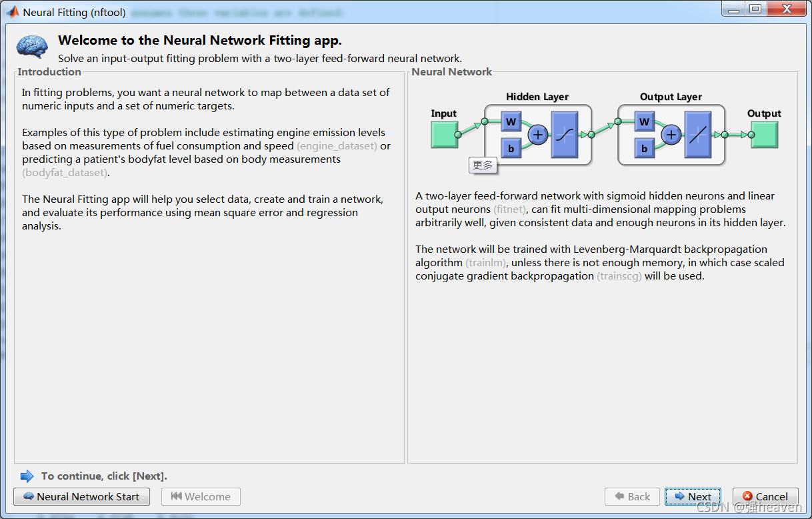Click the blue arrow continue hint icon
Viewport: 812px width, 519px height.
click(27, 476)
